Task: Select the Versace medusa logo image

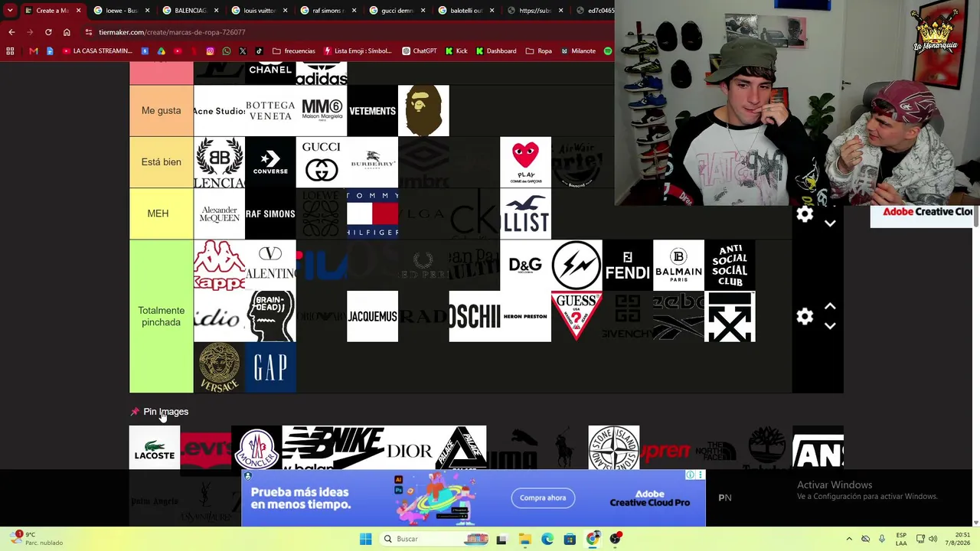Action: (219, 367)
